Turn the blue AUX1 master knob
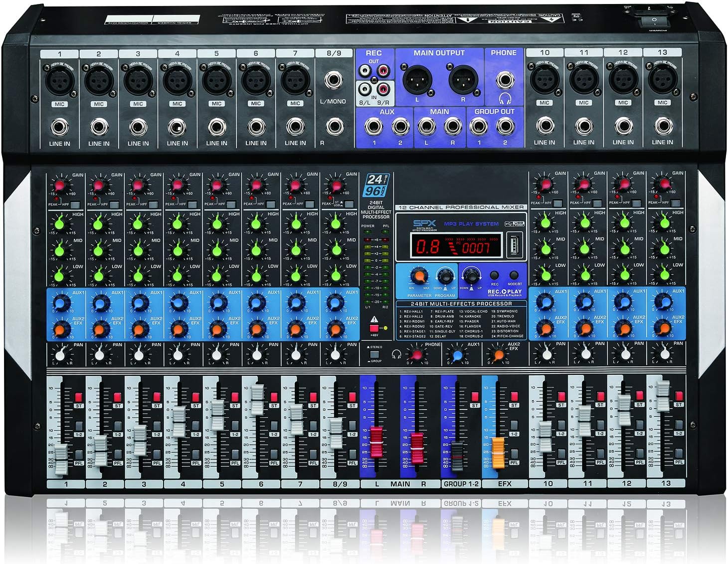728x564 pixels. pyautogui.click(x=457, y=355)
